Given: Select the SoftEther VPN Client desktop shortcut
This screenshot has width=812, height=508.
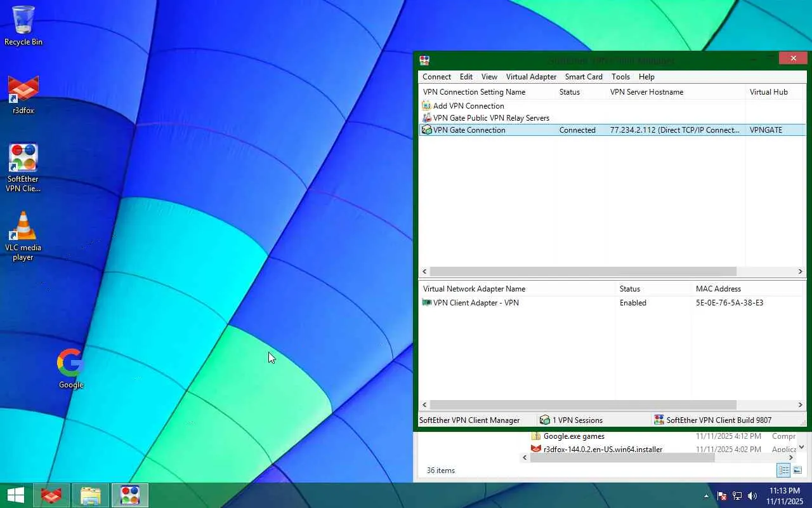Looking at the screenshot, I should [23, 168].
